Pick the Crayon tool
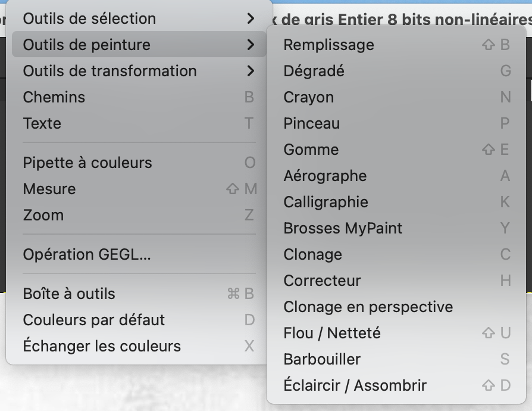532x411 pixels. (x=309, y=97)
